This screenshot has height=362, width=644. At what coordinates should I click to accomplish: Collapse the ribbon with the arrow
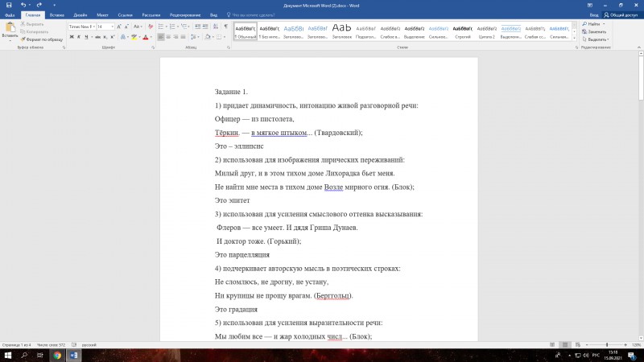click(638, 47)
